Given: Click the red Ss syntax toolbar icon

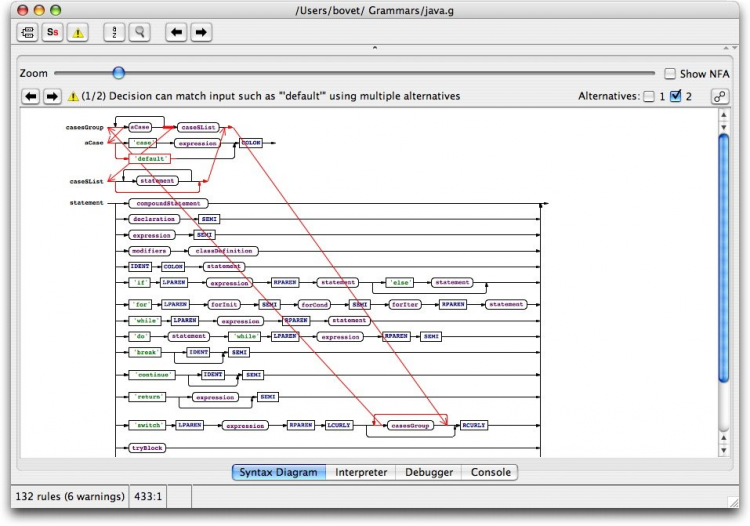Looking at the screenshot, I should [x=52, y=32].
